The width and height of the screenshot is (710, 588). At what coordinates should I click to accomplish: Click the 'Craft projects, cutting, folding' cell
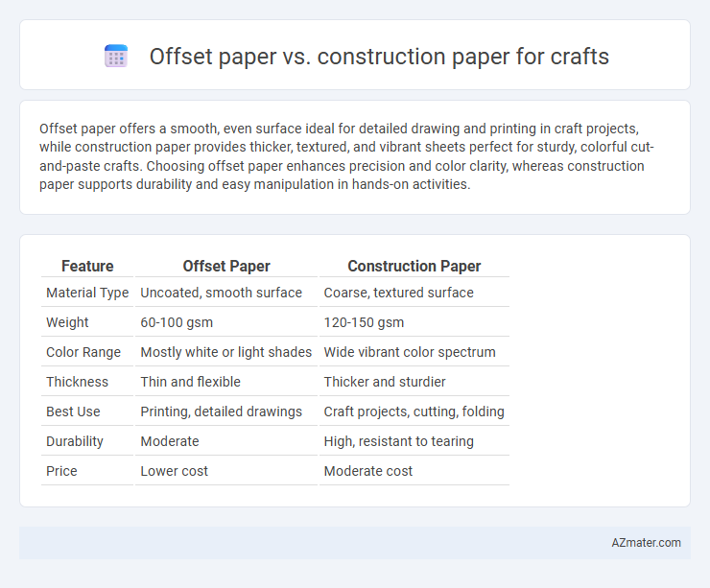point(414,412)
